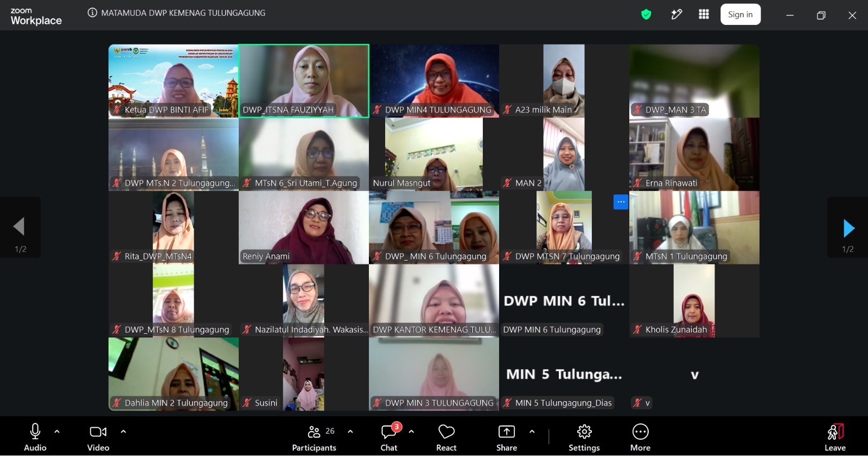Open the Settings gear

(584, 437)
